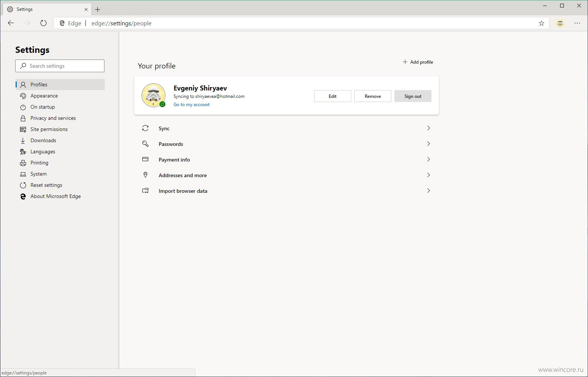Click the Sync label
588x377 pixels.
(164, 128)
